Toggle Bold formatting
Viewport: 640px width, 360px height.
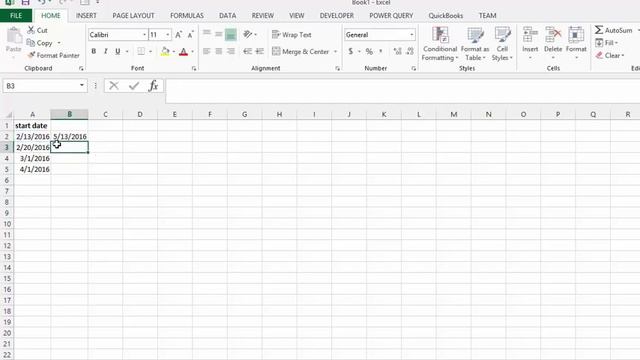93,51
